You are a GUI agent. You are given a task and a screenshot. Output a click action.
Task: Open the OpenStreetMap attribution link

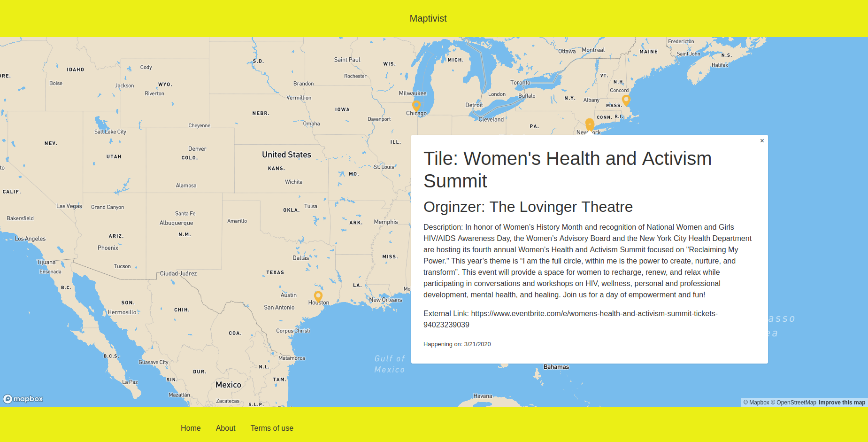[793, 403]
